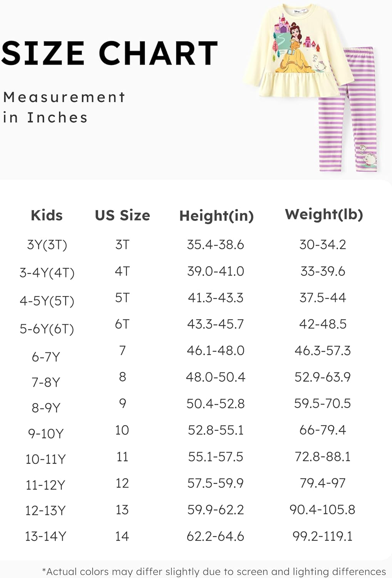The height and width of the screenshot is (578, 392).
Task: Select the US Size column header
Action: click(122, 215)
